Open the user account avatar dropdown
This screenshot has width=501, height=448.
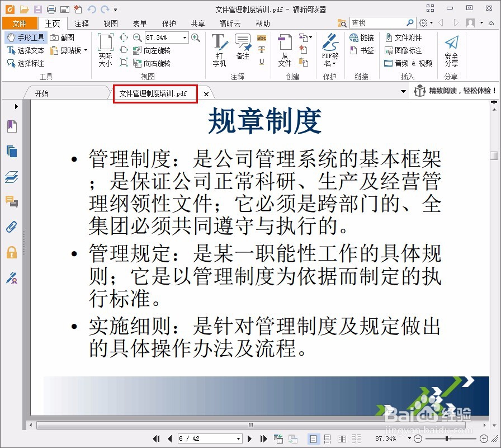coord(474,23)
